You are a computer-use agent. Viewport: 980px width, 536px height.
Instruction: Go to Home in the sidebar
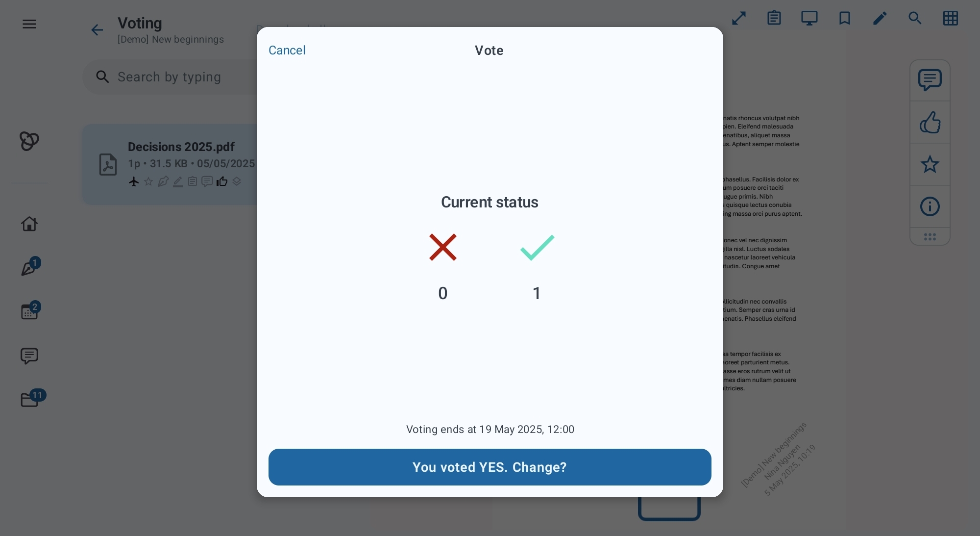29,224
